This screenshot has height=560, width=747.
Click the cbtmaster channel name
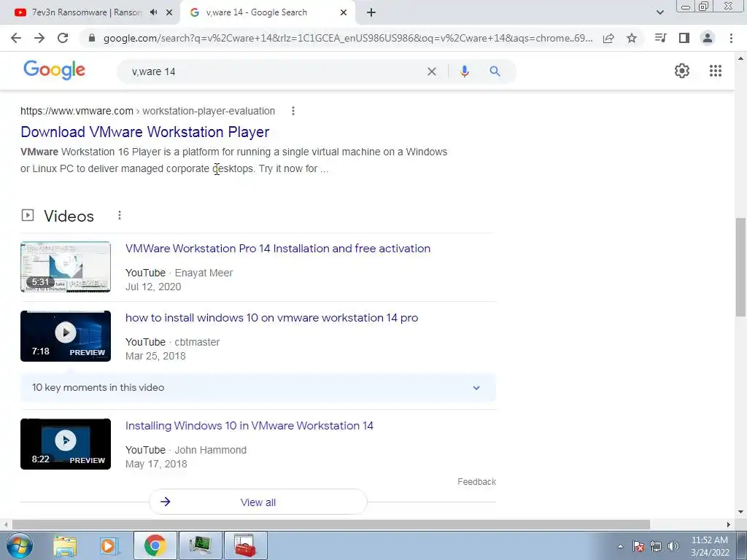point(197,342)
